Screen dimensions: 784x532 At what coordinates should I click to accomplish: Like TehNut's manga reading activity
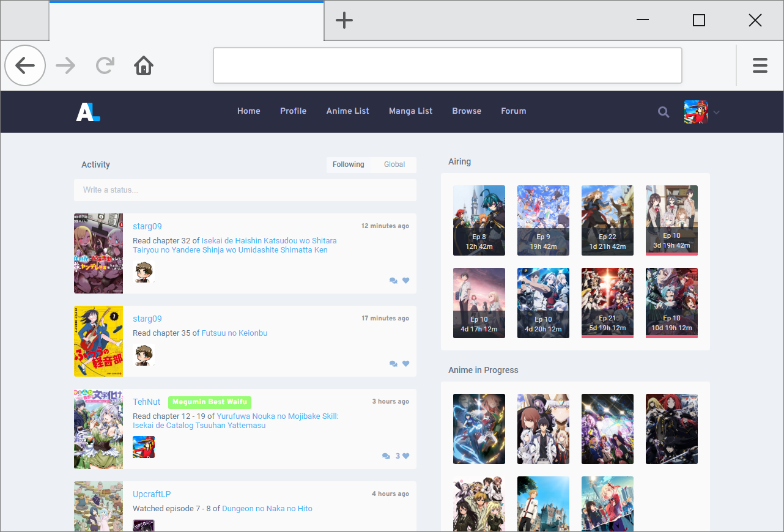tap(405, 456)
